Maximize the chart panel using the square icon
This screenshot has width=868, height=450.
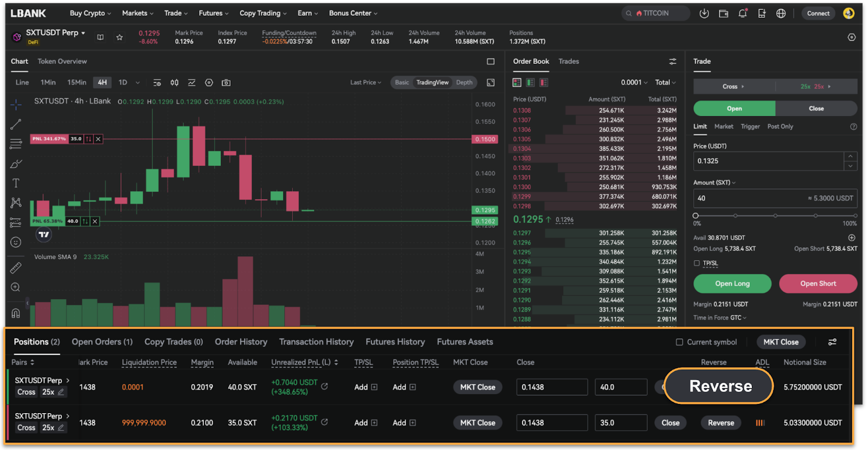pos(490,61)
